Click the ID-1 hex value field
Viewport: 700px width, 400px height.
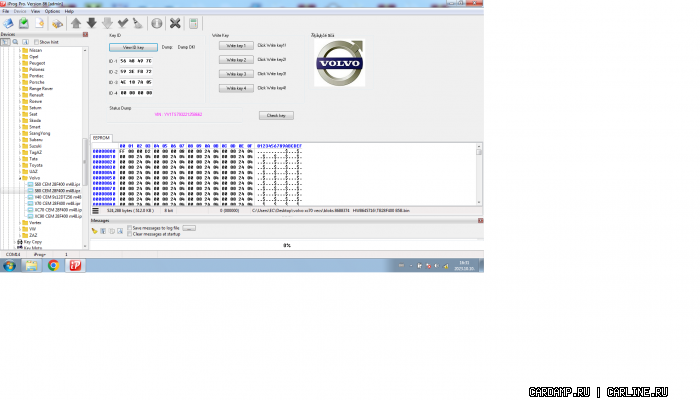[136, 61]
